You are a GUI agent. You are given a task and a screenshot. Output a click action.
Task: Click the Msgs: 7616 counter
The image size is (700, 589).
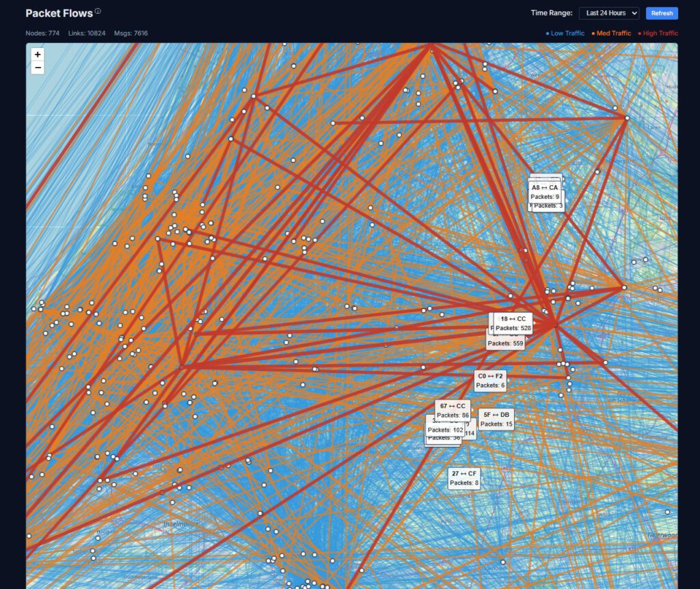(x=131, y=33)
